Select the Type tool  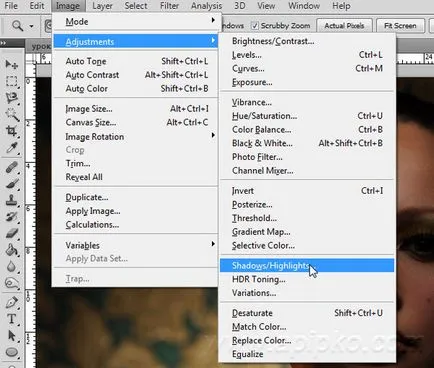coord(12,319)
